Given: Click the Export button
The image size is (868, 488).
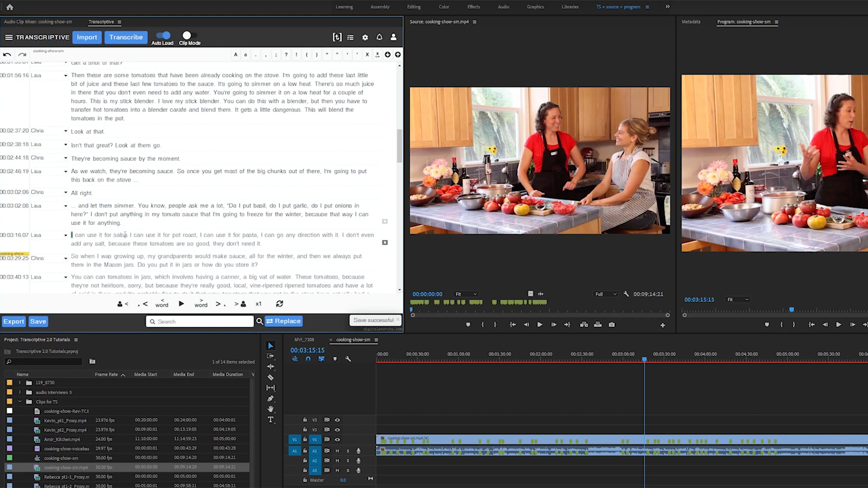Looking at the screenshot, I should pos(14,321).
